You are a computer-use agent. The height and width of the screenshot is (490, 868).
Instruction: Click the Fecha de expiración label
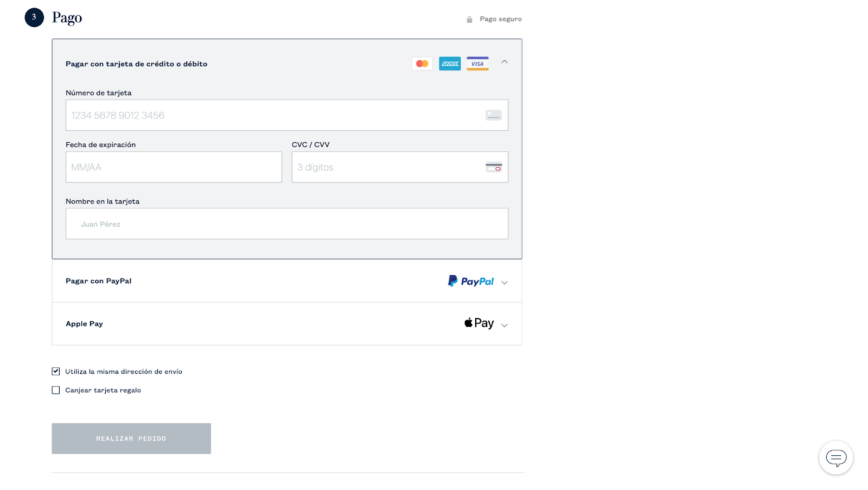101,145
